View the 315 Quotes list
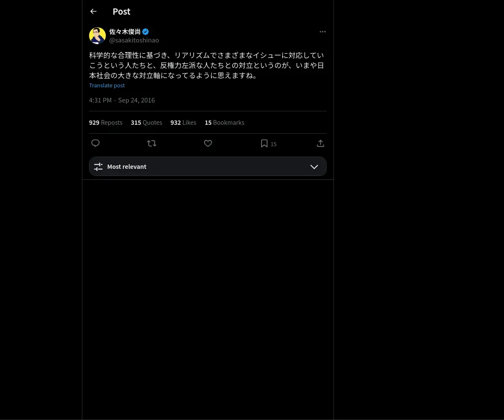Viewport: 504px width, 420px height. [147, 123]
